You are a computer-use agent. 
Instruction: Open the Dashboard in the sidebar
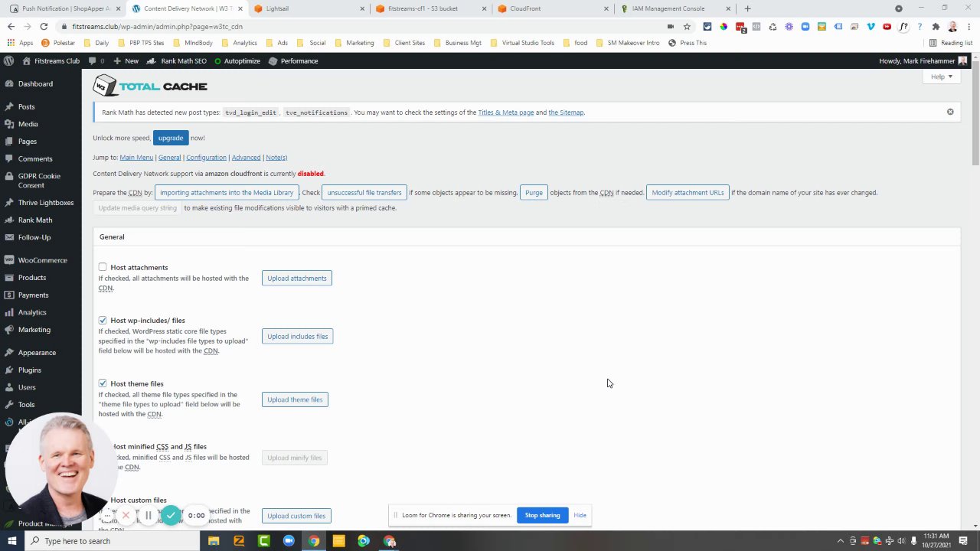(35, 83)
